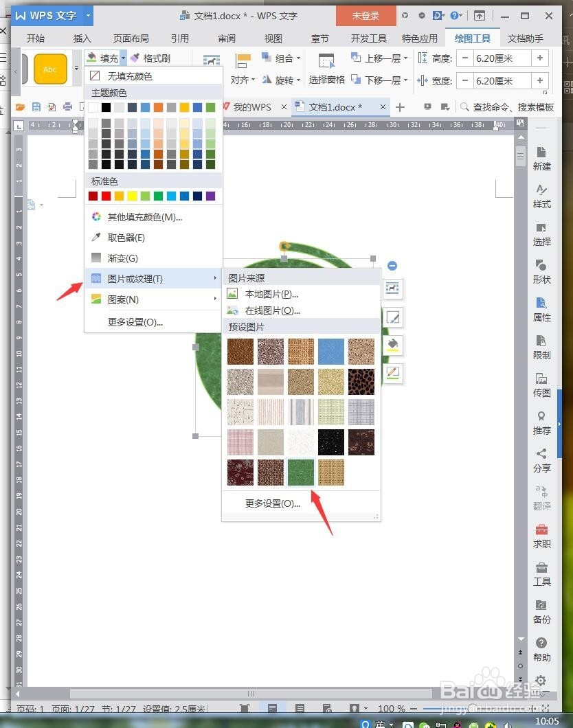Click the 求职 briefcase sidebar icon
573x728 pixels.
coord(541,536)
